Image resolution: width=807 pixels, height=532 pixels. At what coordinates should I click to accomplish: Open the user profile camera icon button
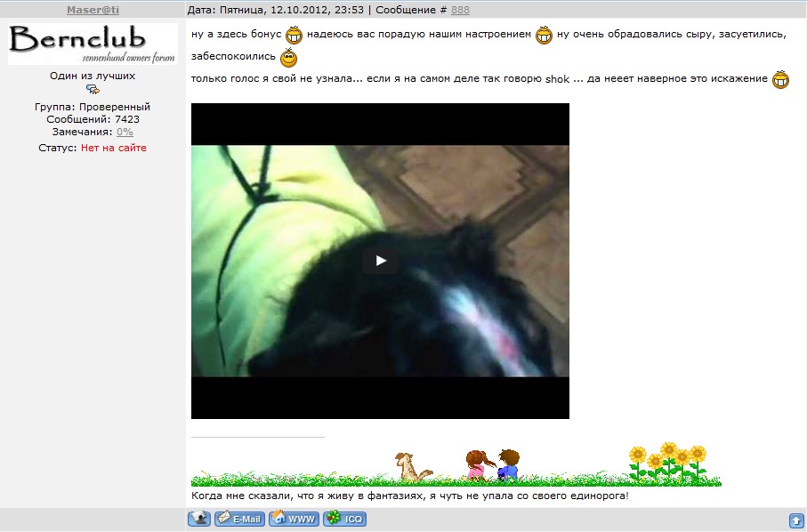(x=199, y=518)
